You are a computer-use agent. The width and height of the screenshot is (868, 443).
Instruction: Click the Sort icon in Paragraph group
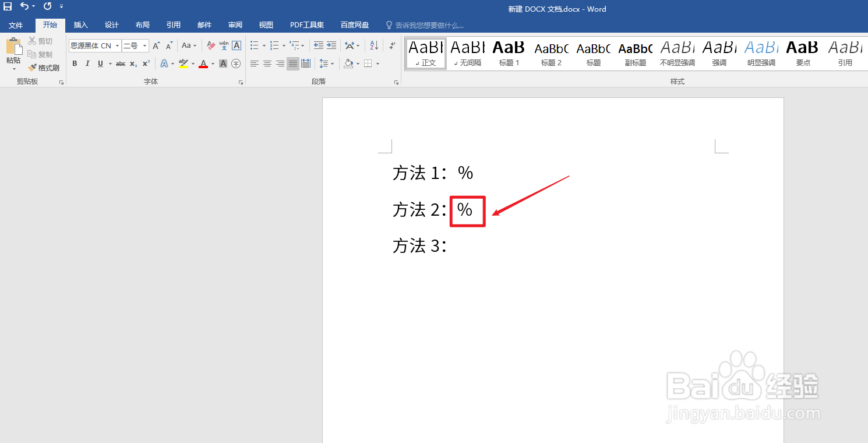tap(373, 45)
